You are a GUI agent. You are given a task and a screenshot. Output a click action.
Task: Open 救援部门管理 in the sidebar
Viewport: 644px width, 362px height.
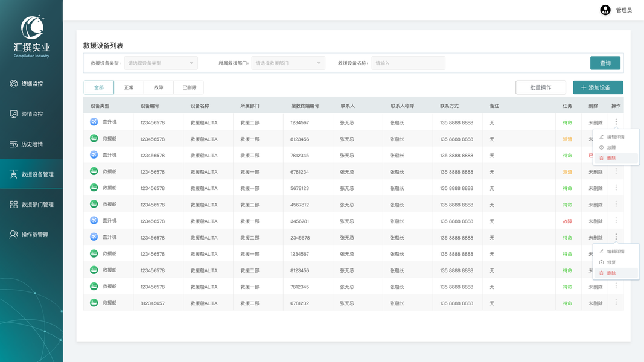[x=31, y=205]
